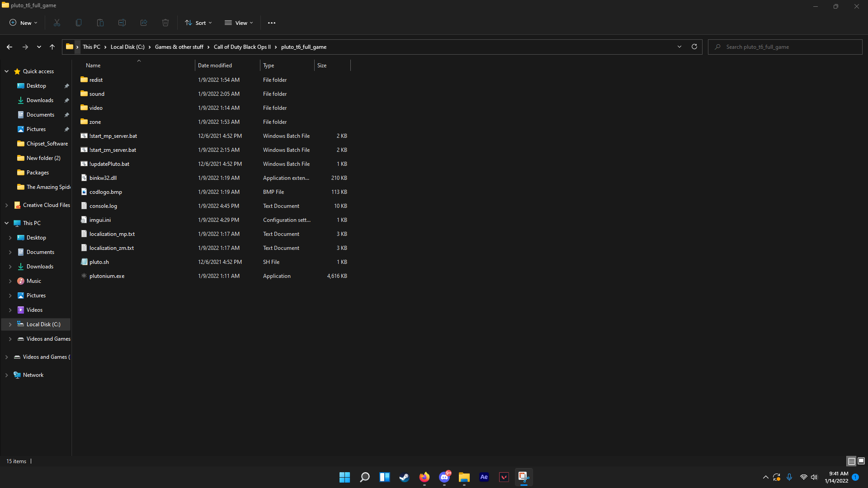Screen dimensions: 868x488
Task: Open the recent locations dropdown arrow
Action: (x=39, y=47)
